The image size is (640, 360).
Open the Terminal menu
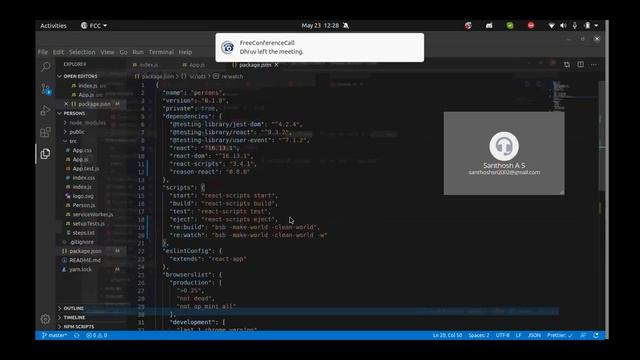[x=161, y=52]
